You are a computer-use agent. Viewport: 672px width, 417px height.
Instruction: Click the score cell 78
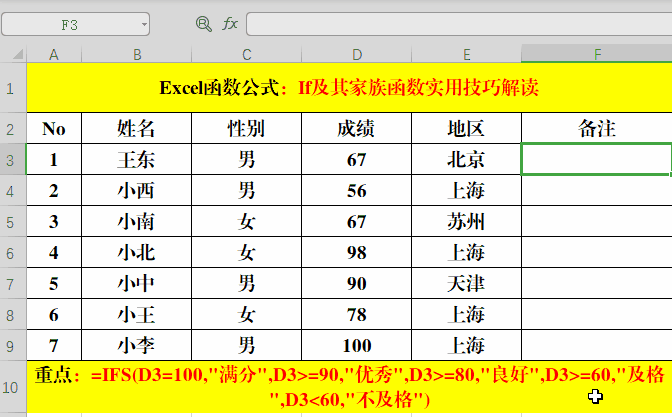[357, 315]
